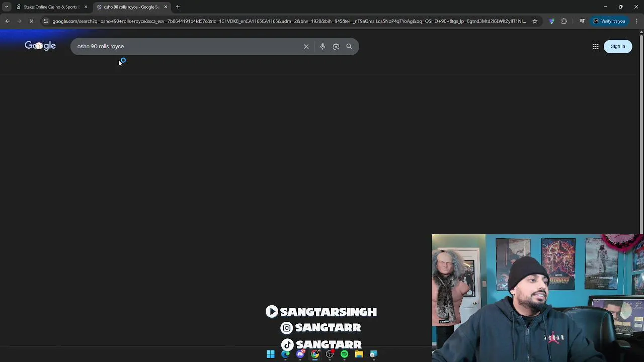Open Microsoft Edge from taskbar
644x362 pixels.
pyautogui.click(x=285, y=354)
